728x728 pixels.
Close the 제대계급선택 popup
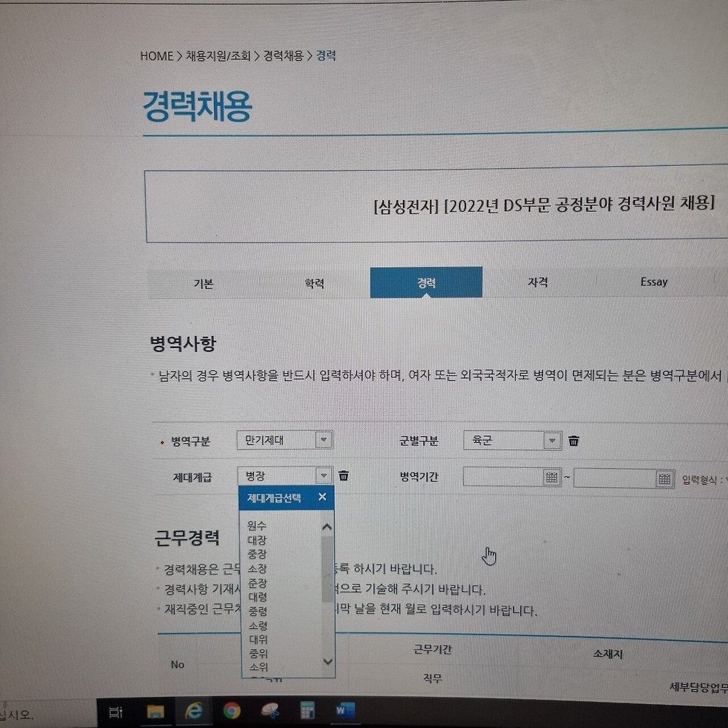323,496
